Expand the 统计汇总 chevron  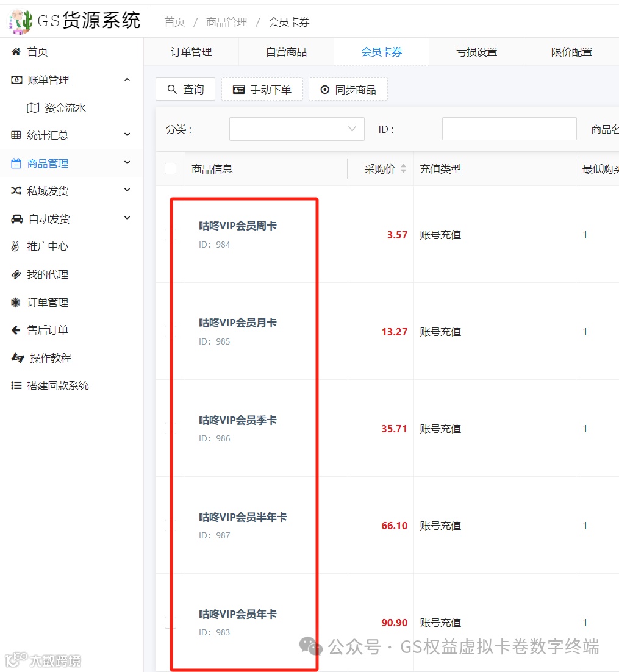[x=127, y=135]
